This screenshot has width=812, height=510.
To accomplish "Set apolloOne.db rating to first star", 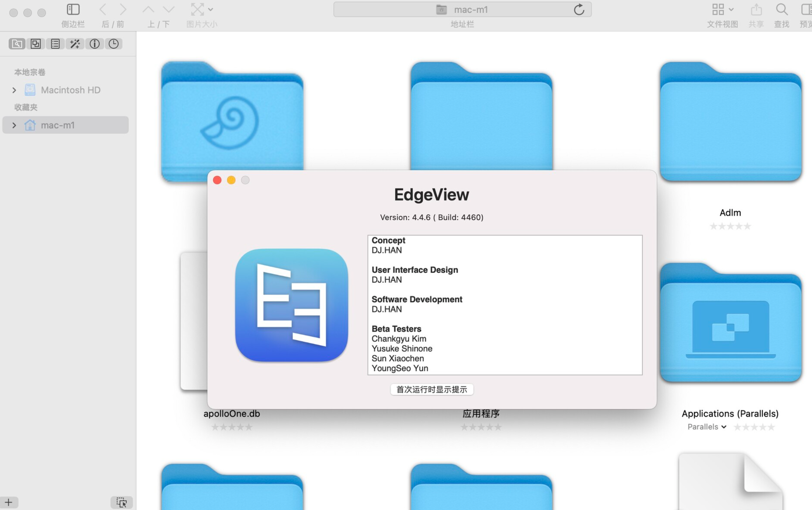I will tap(215, 427).
